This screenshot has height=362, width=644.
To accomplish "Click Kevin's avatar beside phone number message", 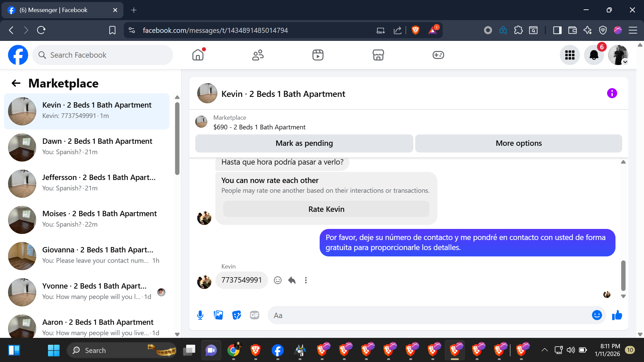I will (204, 282).
